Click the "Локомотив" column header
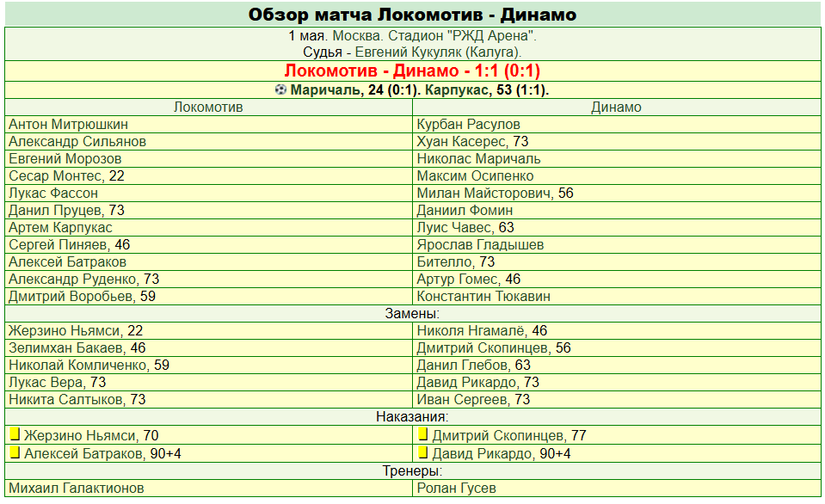 208,108
